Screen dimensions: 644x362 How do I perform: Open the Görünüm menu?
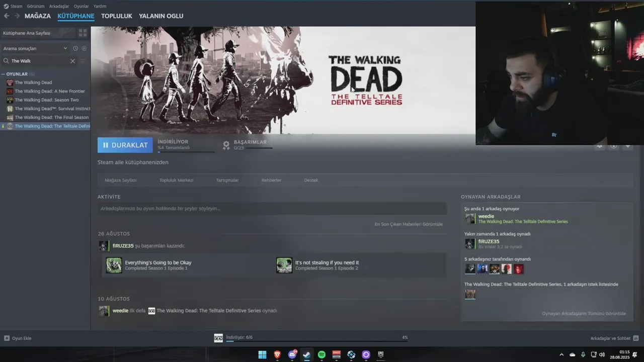(35, 6)
